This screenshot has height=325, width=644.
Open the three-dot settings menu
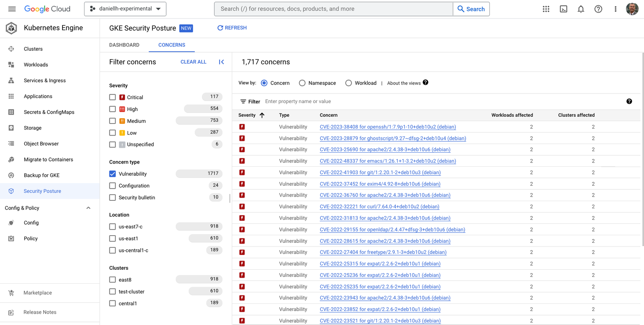tap(615, 9)
